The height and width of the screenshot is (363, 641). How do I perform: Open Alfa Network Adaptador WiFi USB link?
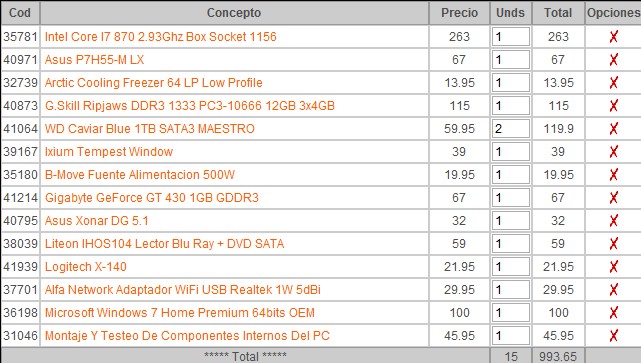(183, 290)
